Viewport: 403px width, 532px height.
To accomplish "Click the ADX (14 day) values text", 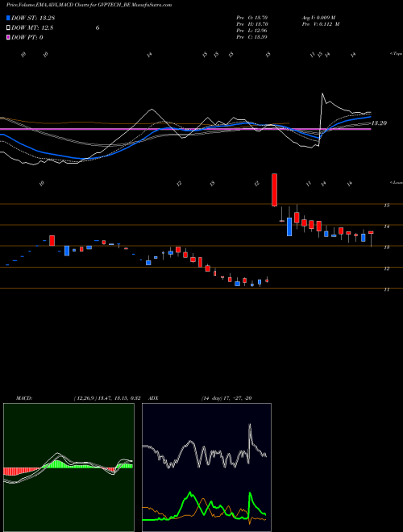I will pos(226,398).
